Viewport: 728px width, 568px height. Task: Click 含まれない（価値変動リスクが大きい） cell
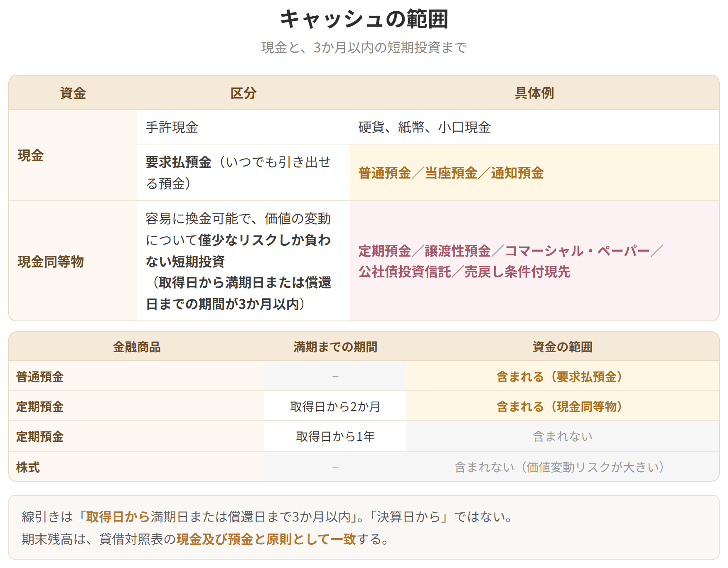(563, 467)
